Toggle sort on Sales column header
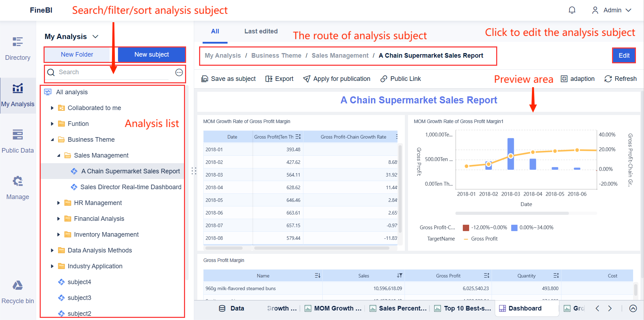644x320 pixels. click(x=400, y=276)
